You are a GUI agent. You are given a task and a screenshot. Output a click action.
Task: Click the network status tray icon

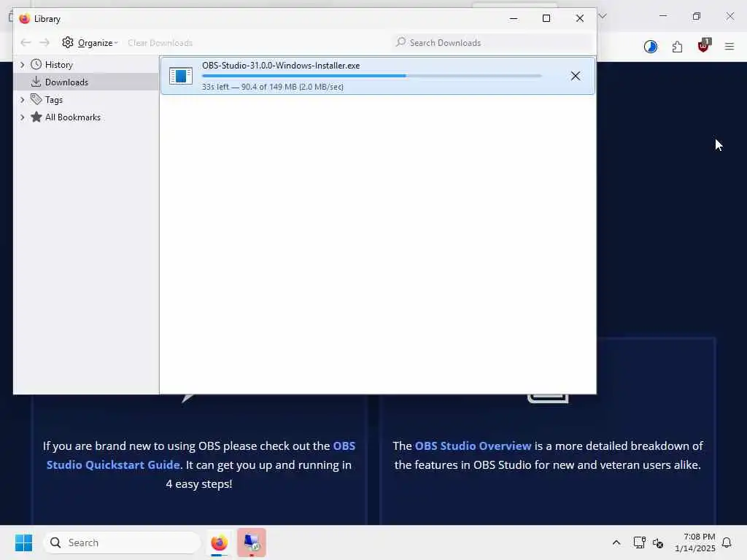click(639, 542)
